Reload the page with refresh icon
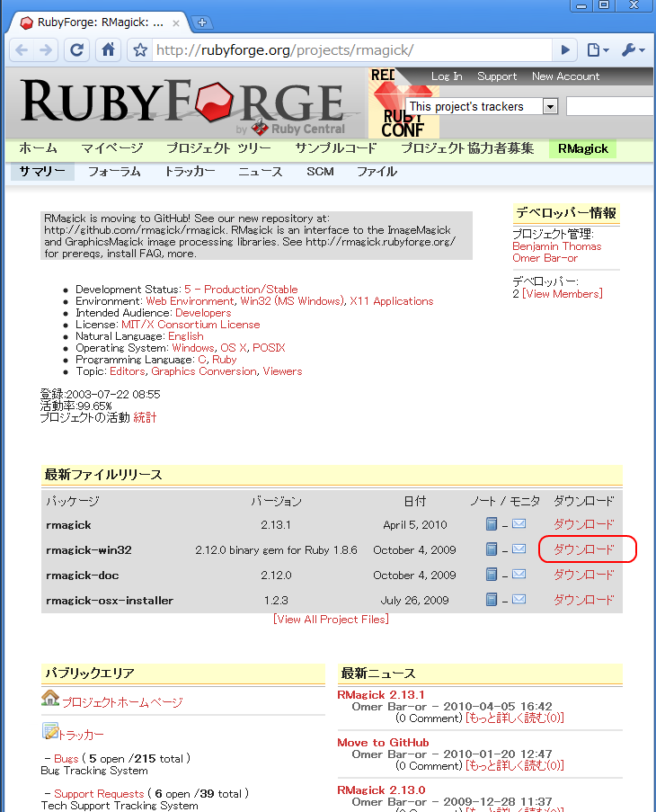The height and width of the screenshot is (812, 656). tap(77, 50)
